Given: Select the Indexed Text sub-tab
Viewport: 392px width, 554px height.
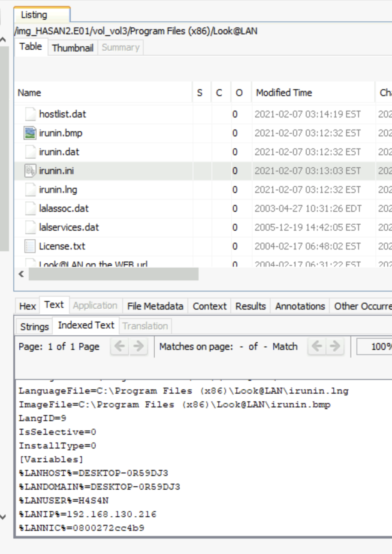Looking at the screenshot, I should click(86, 325).
